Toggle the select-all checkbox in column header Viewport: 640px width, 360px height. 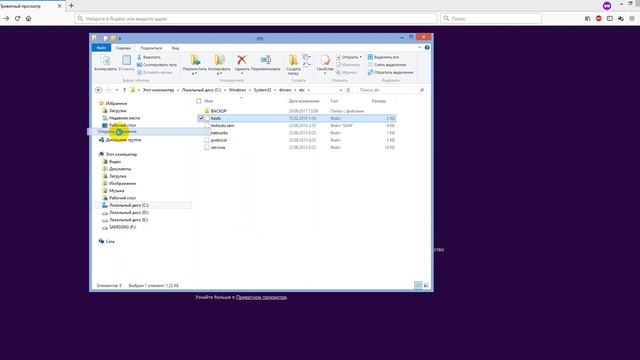pos(199,101)
